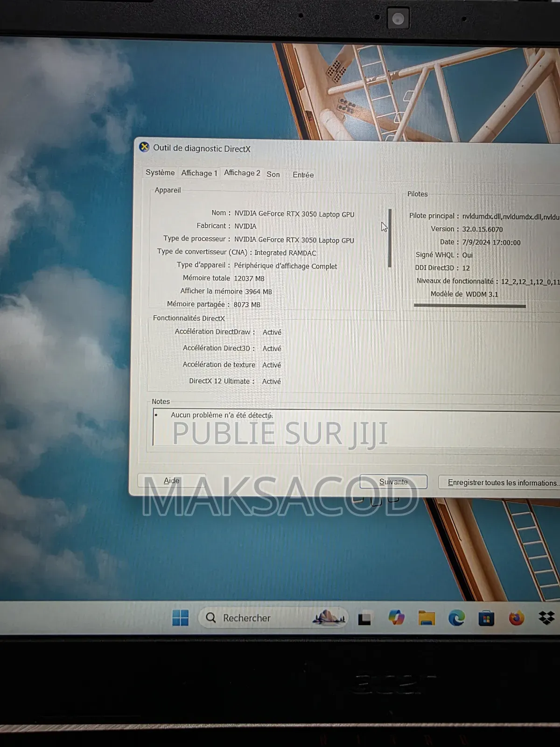Switch to the Système tab

click(160, 172)
